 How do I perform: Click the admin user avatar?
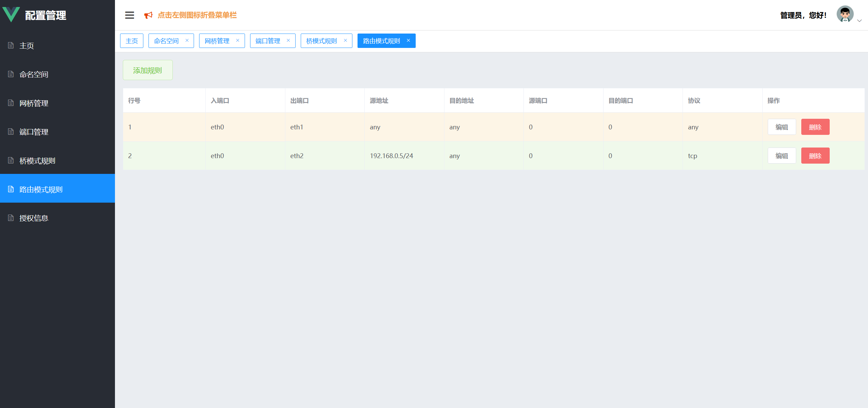pos(845,14)
